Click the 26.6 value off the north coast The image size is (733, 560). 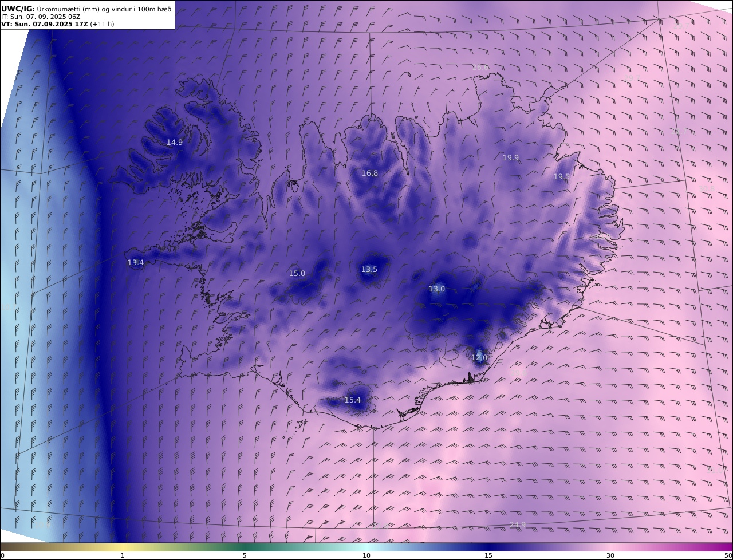point(481,68)
